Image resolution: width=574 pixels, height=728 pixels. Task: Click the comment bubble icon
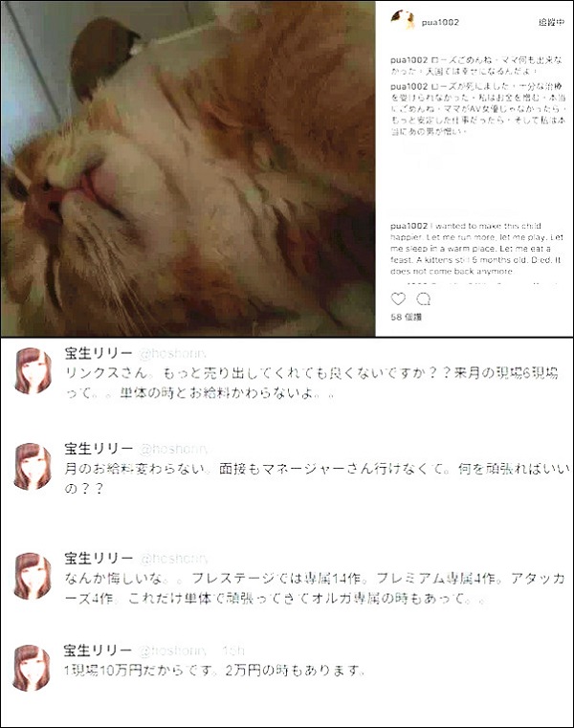[424, 299]
